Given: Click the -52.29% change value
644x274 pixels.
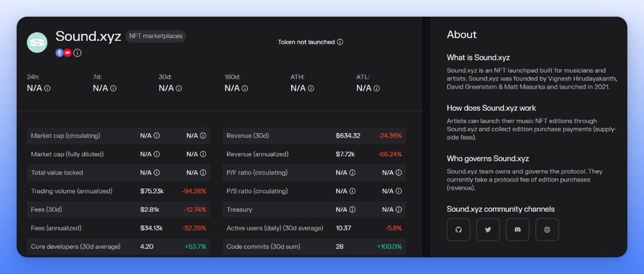Looking at the screenshot, I should [x=194, y=228].
